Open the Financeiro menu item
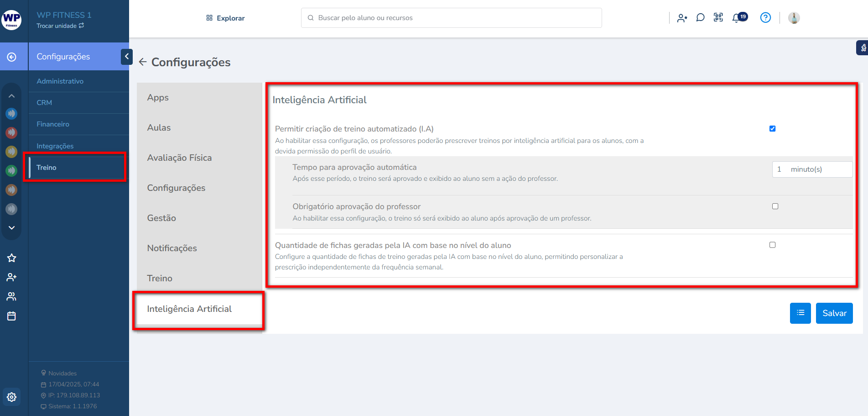Viewport: 868px width, 416px height. click(x=53, y=124)
